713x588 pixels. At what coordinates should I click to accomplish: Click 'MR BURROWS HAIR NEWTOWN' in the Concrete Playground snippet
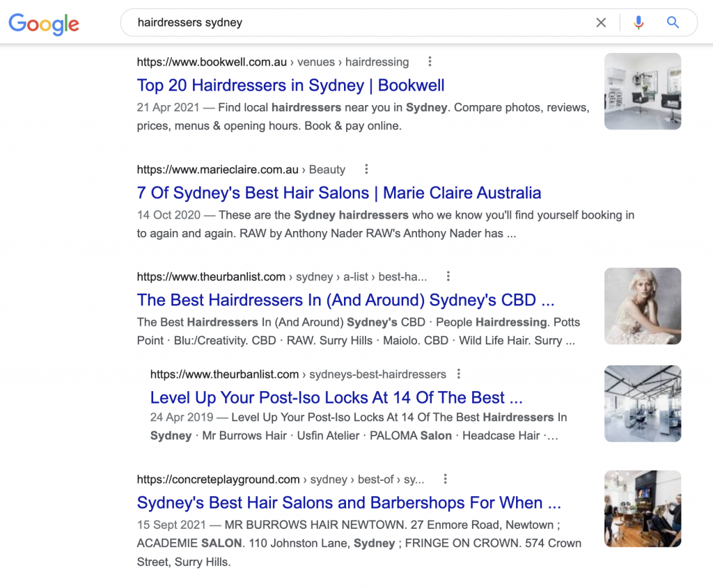click(314, 525)
